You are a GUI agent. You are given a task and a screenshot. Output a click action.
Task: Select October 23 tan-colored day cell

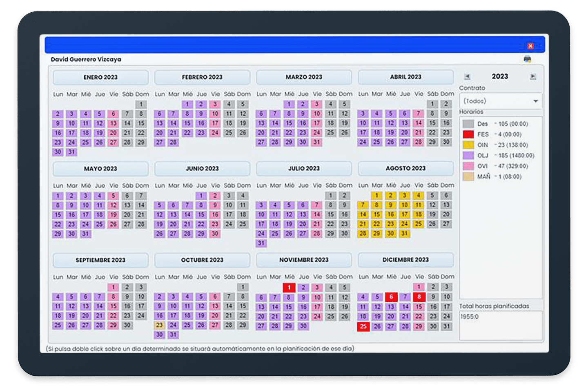click(x=159, y=325)
